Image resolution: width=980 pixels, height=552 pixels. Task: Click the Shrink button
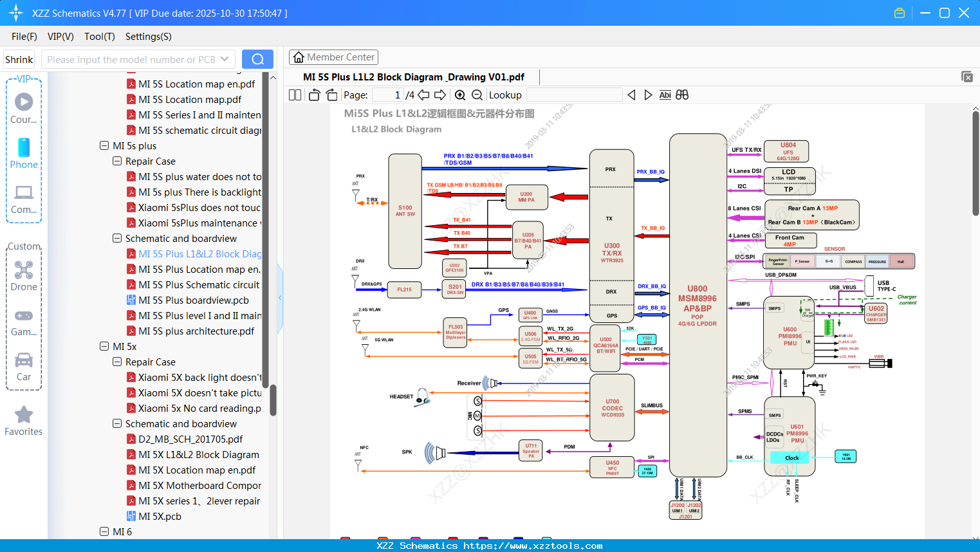(19, 59)
